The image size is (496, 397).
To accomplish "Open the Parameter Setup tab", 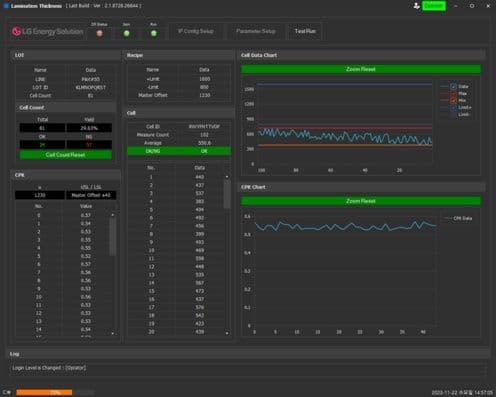I will tap(256, 31).
